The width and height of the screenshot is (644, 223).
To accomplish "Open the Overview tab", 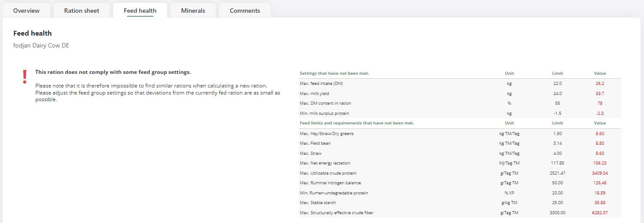I will coord(26,11).
